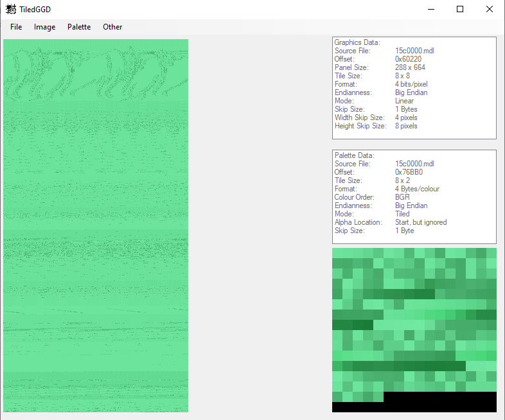
Task: Click the palette colour grid
Action: pos(414,330)
